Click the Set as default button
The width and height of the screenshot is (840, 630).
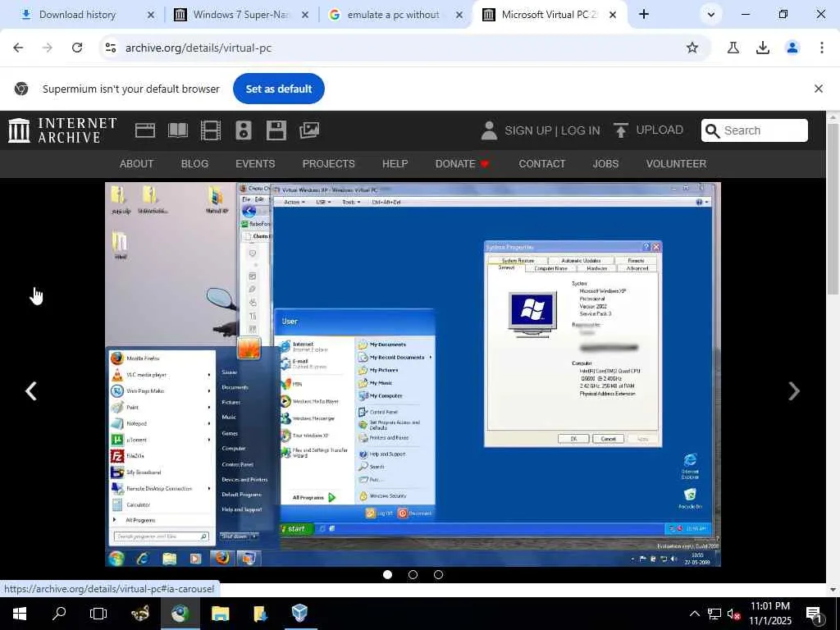click(x=279, y=89)
